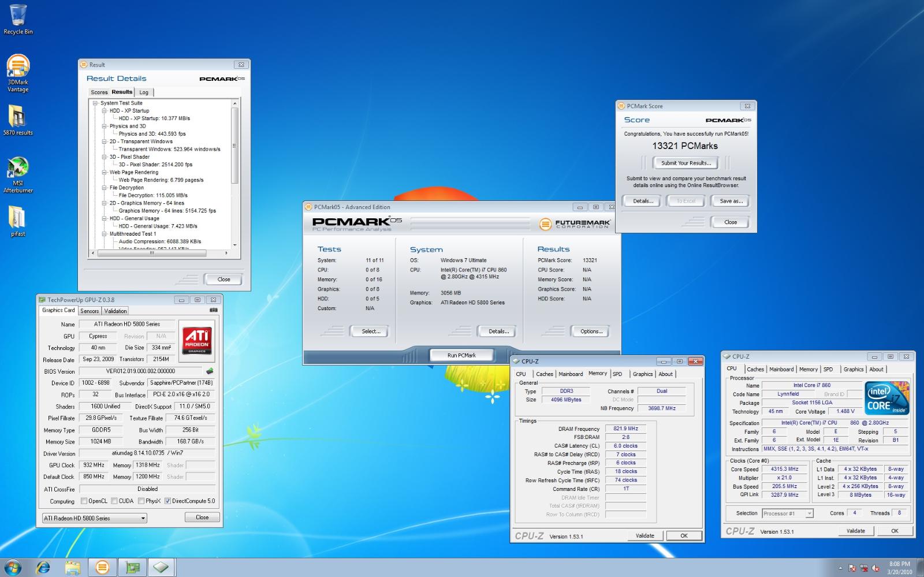Collapse the System Test Suite tree node

(x=96, y=103)
